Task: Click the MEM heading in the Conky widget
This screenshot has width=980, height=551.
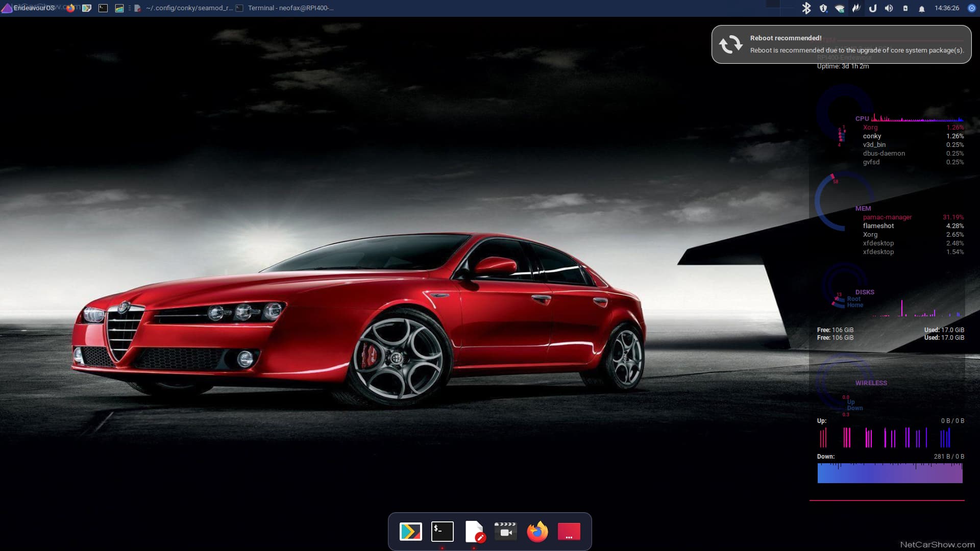Action: pyautogui.click(x=863, y=208)
